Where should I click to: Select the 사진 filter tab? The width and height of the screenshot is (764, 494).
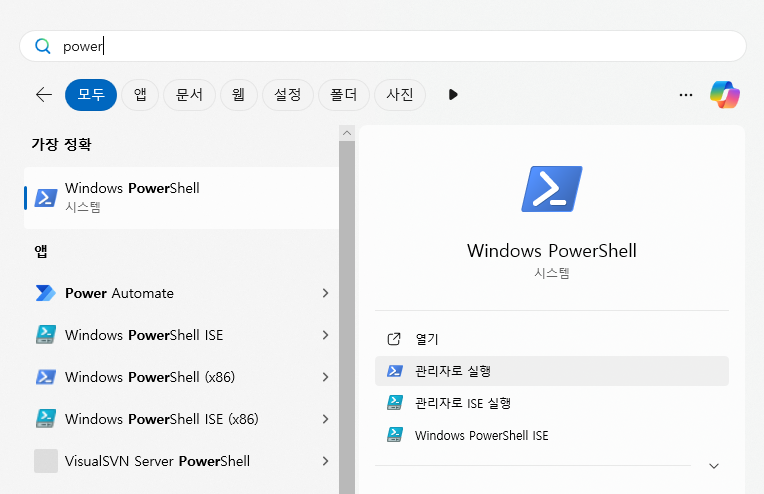tap(400, 95)
